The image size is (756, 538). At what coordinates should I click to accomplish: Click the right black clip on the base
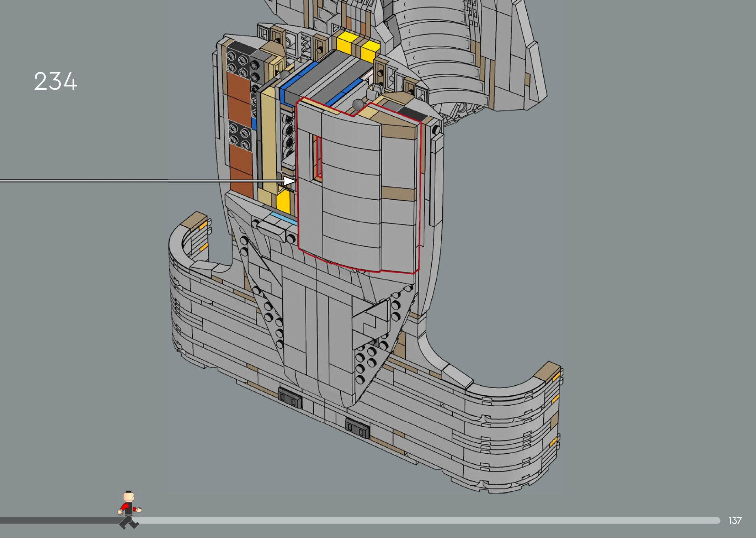click(357, 428)
